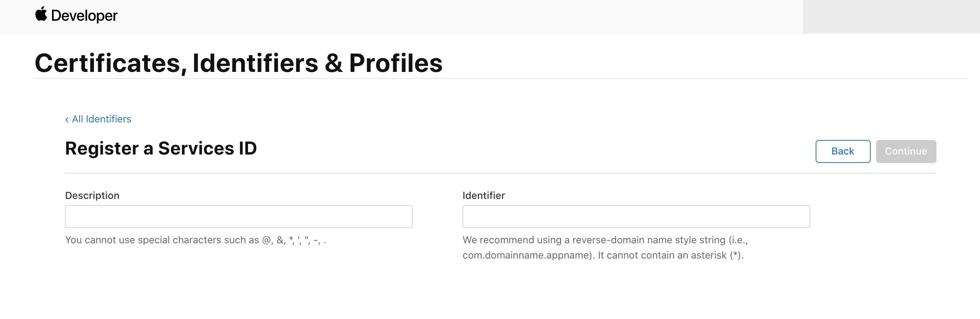Click the greyed-out Continue button
Image resolution: width=980 pixels, height=319 pixels.
(906, 151)
